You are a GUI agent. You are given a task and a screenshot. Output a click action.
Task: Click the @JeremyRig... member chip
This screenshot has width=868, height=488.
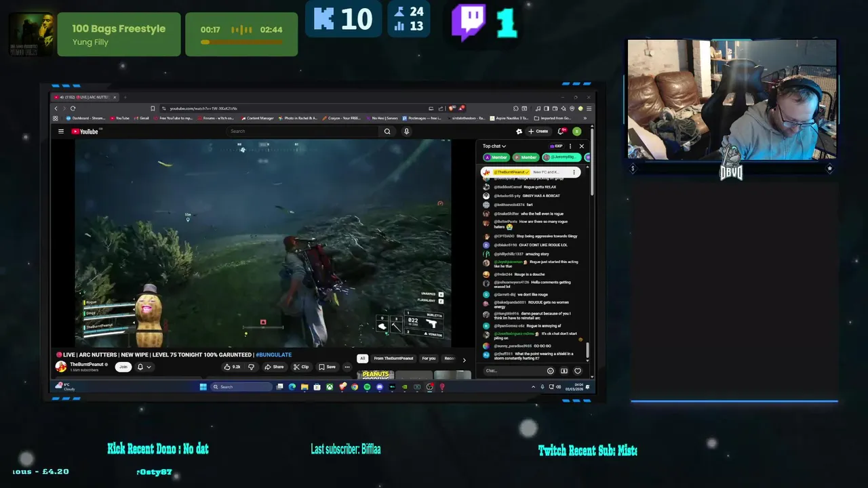coord(561,157)
